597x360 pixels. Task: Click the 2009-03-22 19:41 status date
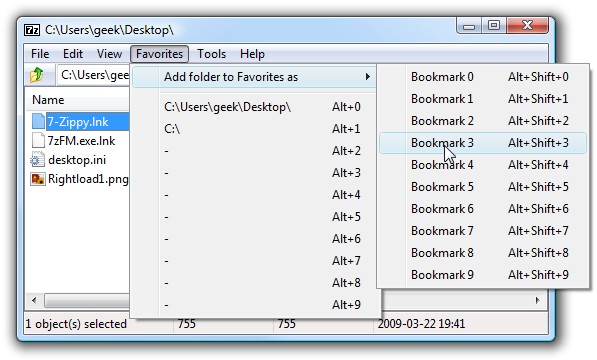pyautogui.click(x=421, y=324)
